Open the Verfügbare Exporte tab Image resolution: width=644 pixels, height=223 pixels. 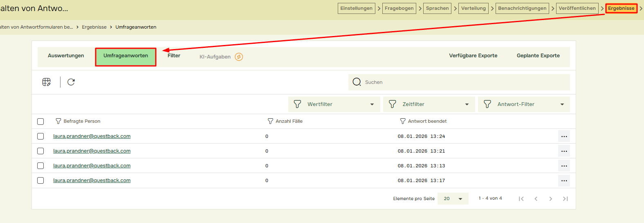[473, 56]
